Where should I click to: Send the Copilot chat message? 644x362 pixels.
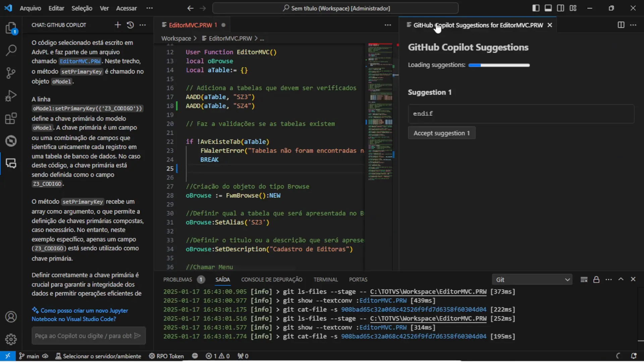pos(137,336)
